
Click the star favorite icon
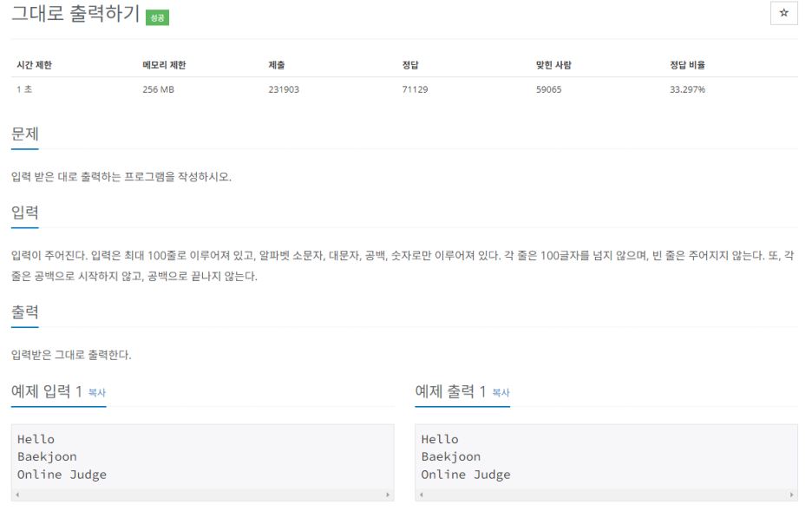coord(783,13)
